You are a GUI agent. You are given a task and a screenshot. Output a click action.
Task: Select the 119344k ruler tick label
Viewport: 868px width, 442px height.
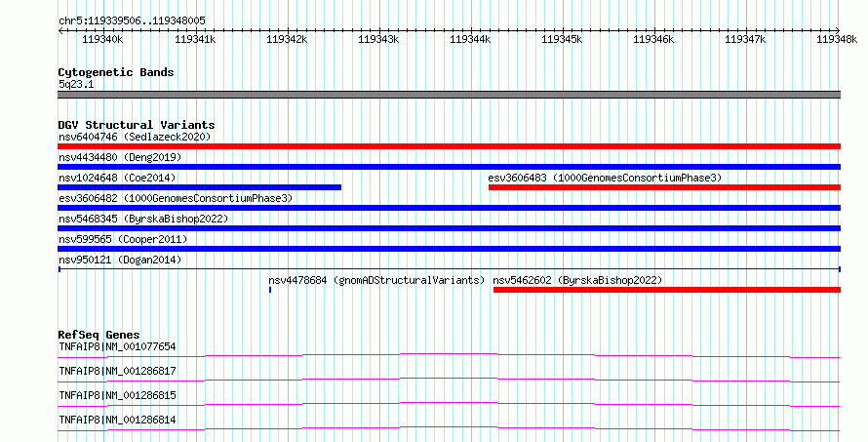pyautogui.click(x=470, y=39)
